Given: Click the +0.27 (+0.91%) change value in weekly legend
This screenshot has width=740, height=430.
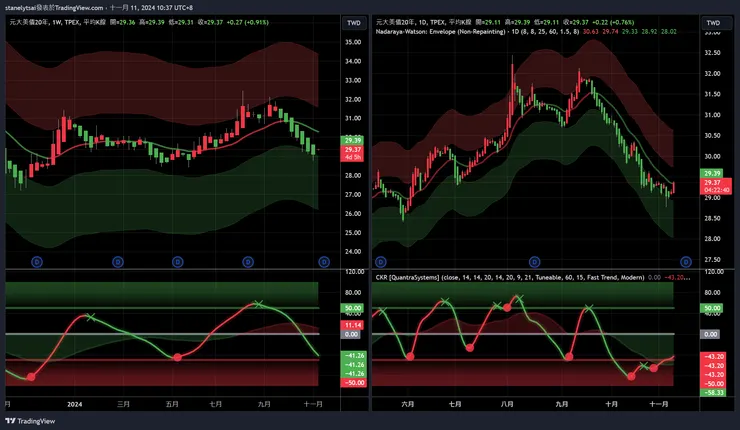Looking at the screenshot, I should (247, 22).
